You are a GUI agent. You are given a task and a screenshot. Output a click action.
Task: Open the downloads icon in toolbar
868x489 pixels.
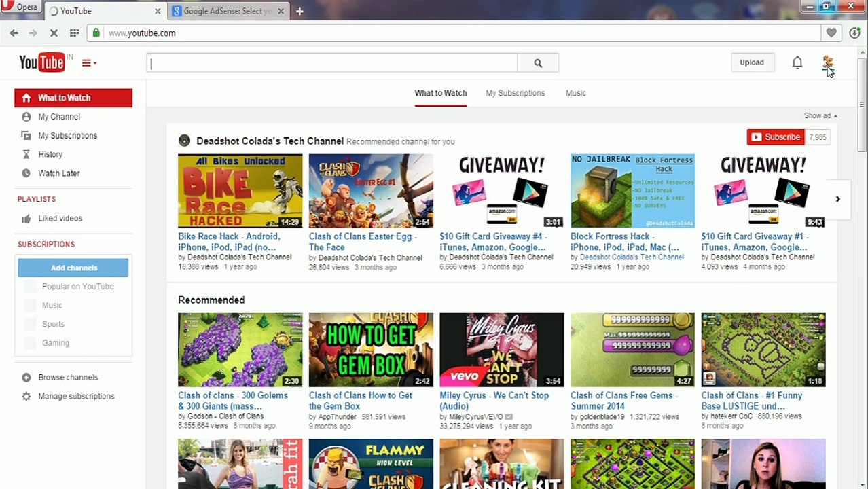click(x=855, y=33)
